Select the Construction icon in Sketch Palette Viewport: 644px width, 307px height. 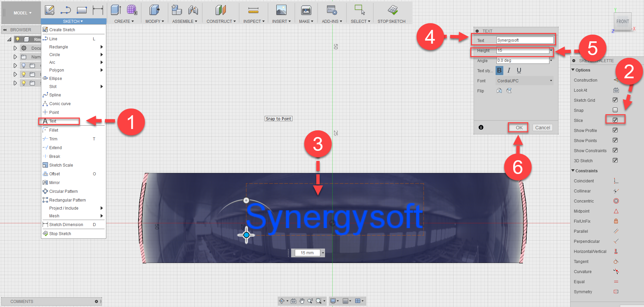click(616, 80)
